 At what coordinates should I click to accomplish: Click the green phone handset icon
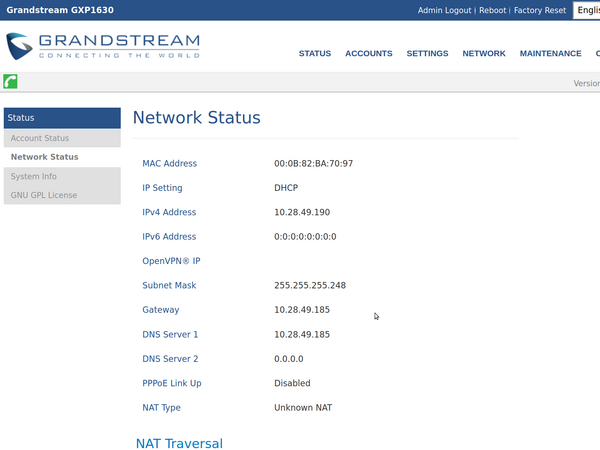click(10, 82)
